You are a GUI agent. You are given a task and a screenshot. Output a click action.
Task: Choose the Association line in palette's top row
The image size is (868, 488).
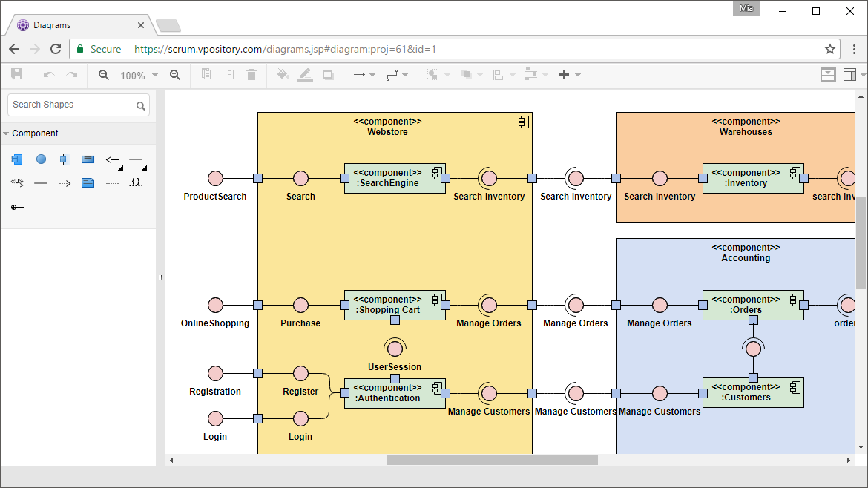coord(136,159)
